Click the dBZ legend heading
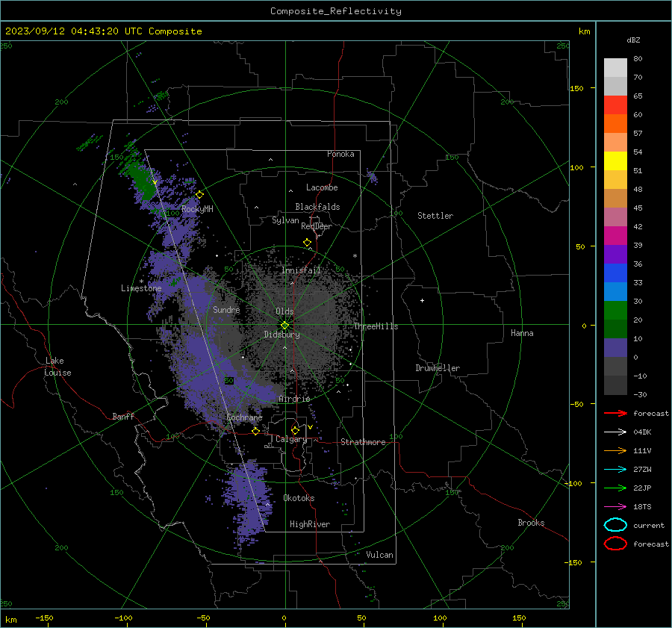This screenshot has height=628, width=672. click(633, 40)
